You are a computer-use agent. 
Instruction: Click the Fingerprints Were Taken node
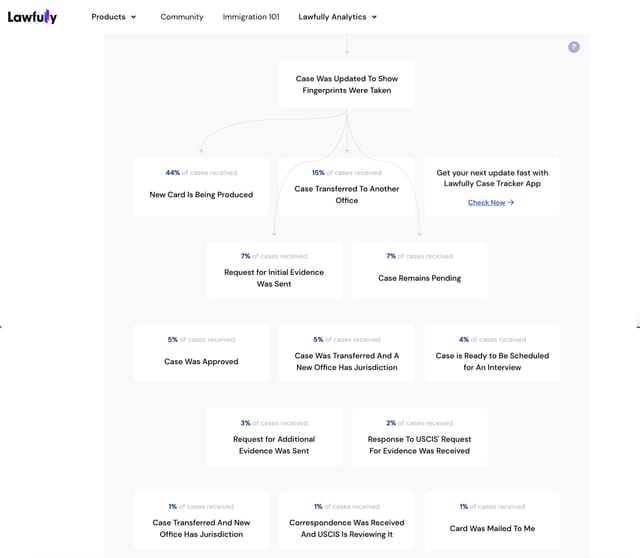click(x=347, y=84)
